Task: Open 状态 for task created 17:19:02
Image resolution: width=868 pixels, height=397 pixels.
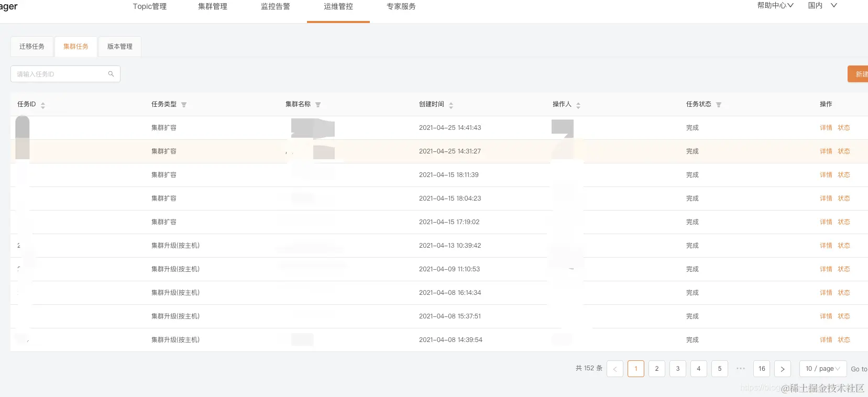Action: tap(844, 222)
